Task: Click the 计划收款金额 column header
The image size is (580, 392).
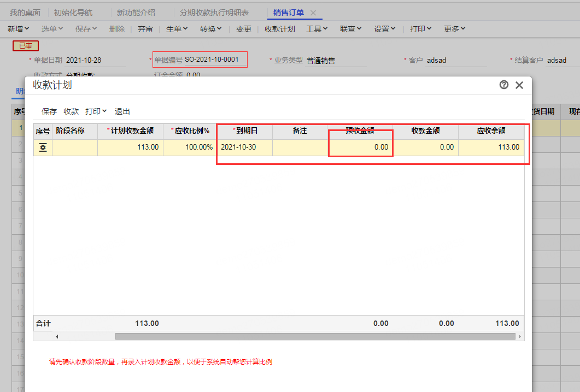Action: click(x=131, y=131)
